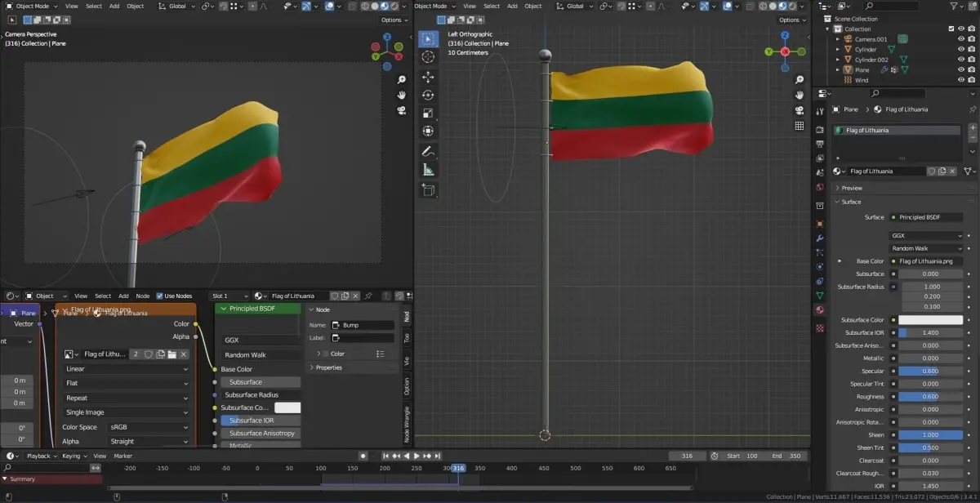
Task: Toggle the Collection exclude checkbox in outliner
Action: coord(951,29)
